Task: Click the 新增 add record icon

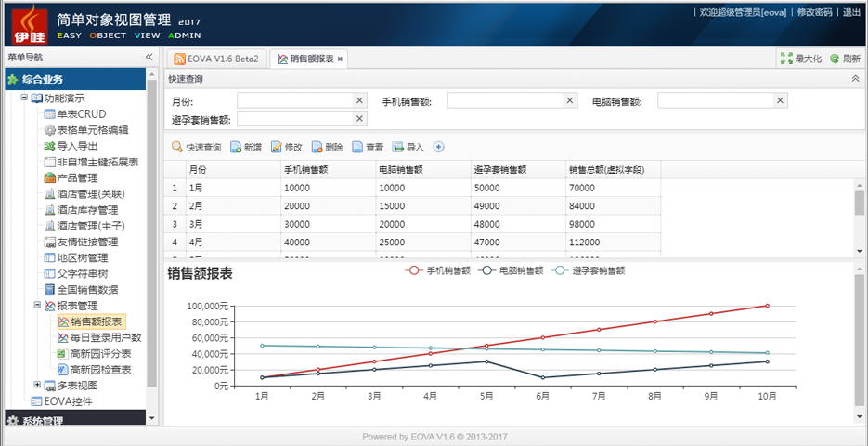Action: [x=236, y=147]
